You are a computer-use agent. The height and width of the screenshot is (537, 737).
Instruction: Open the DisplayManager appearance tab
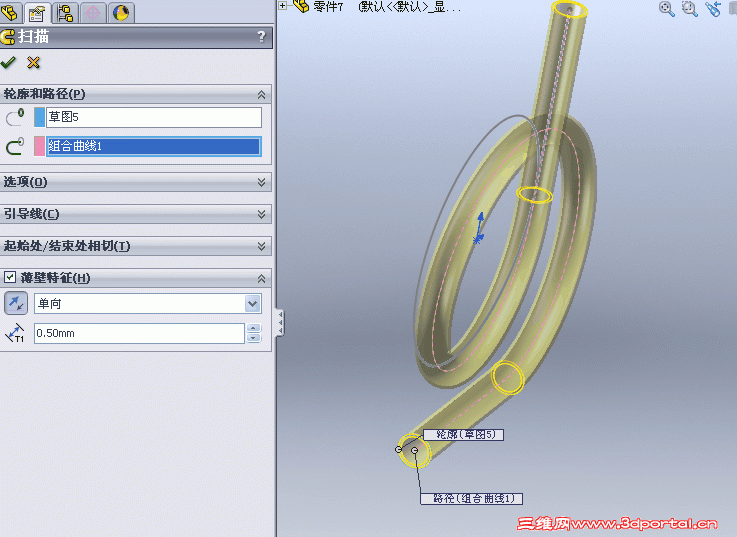pos(121,13)
